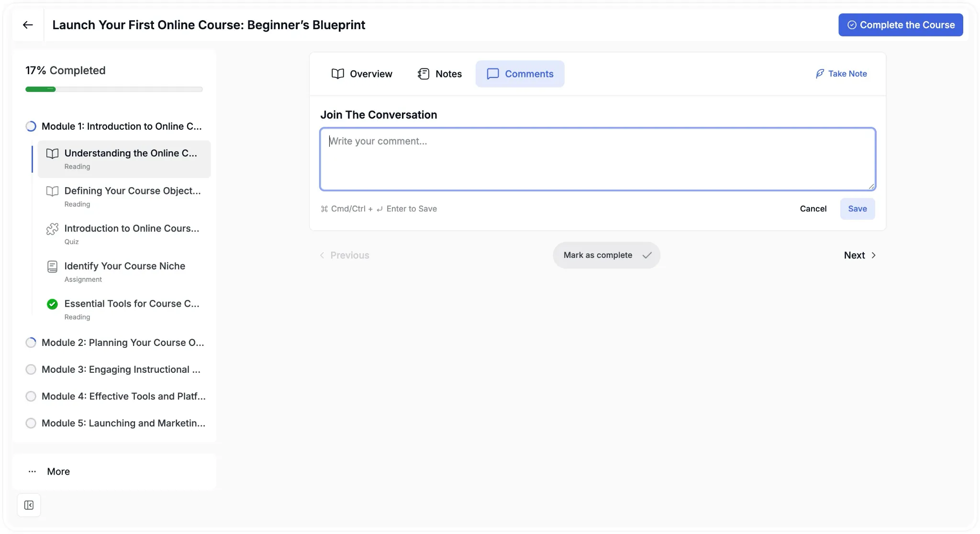Toggle Mark as complete

(606, 255)
